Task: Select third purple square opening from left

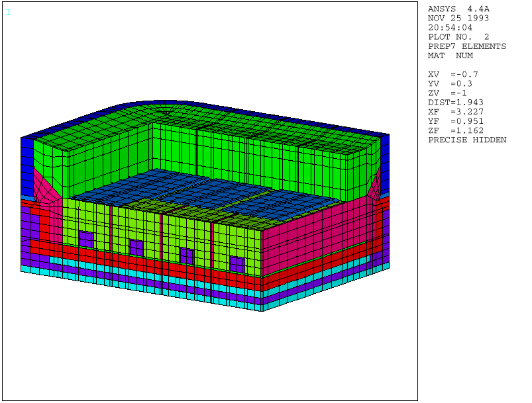Action: 187,255
